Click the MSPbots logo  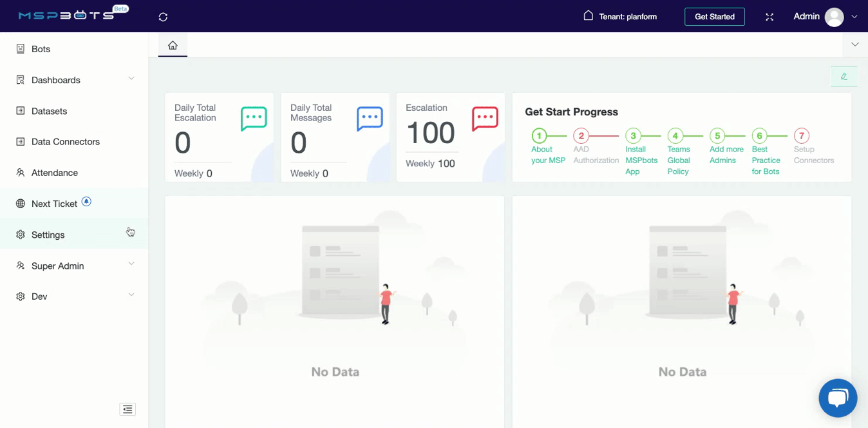[73, 14]
